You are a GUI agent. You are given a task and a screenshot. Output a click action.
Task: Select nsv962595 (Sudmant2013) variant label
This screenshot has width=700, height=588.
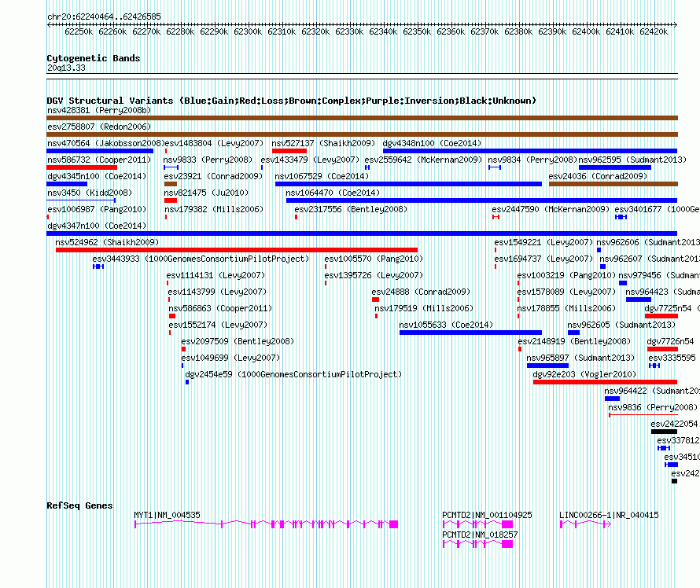[x=632, y=160]
